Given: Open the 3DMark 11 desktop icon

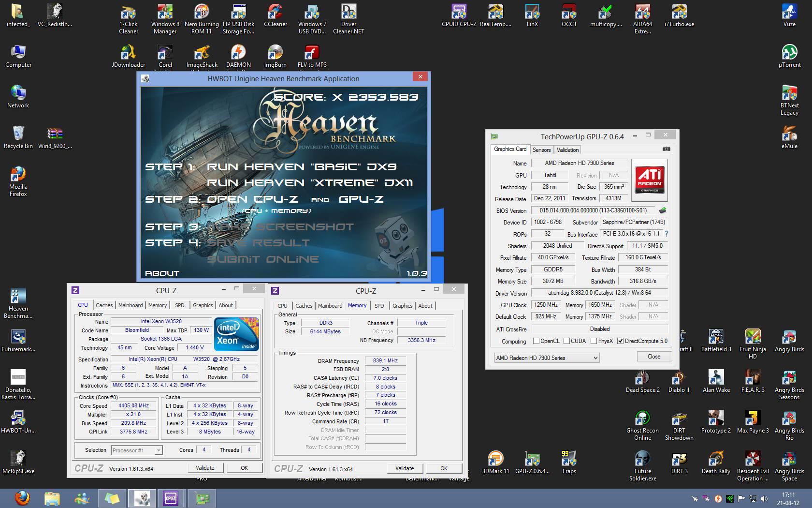Looking at the screenshot, I should [495, 463].
